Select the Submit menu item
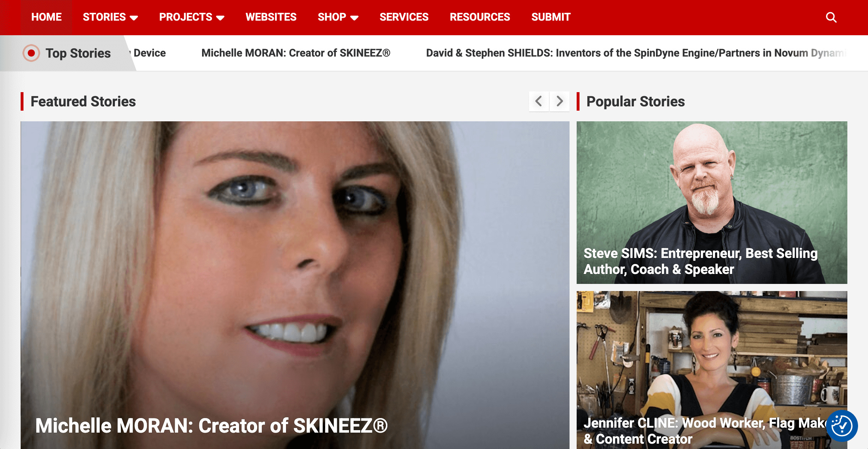 551,17
